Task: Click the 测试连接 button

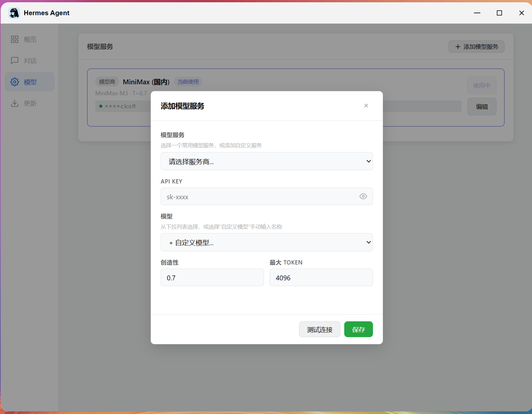Action: (x=320, y=329)
